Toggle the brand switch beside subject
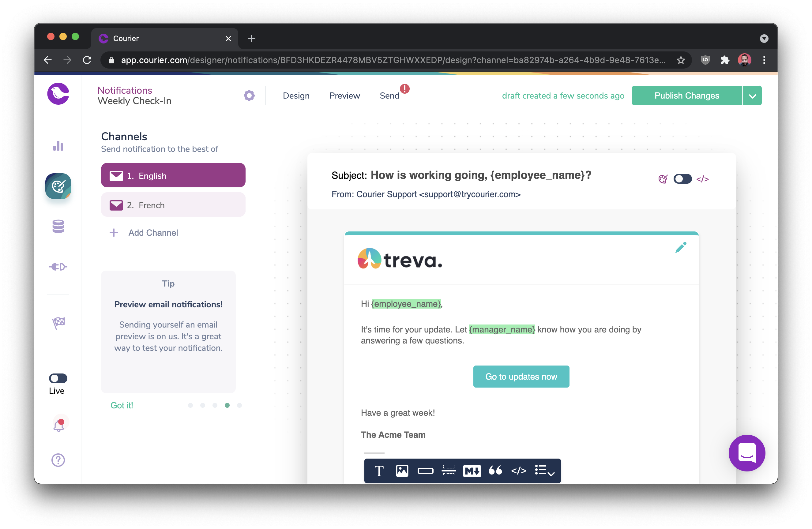Viewport: 812px width, 529px height. (x=682, y=179)
